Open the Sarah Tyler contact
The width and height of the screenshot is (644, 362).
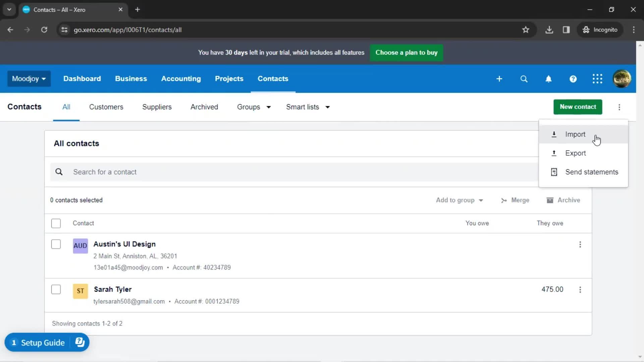[113, 290]
